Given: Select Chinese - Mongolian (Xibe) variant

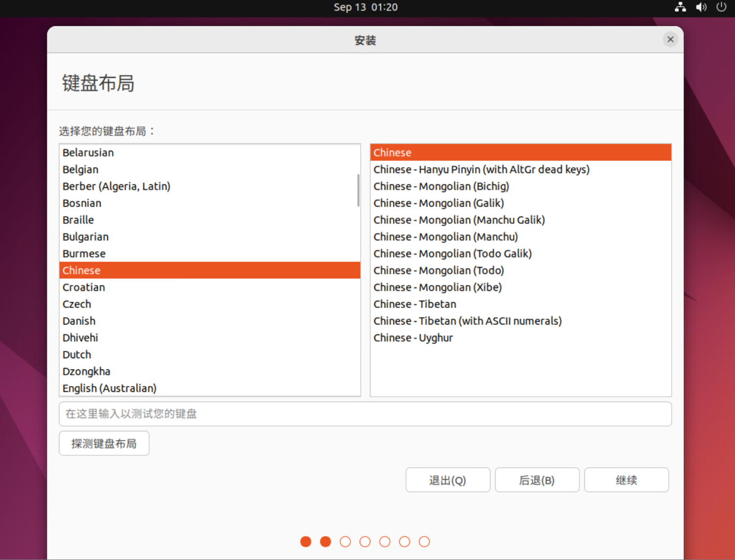Looking at the screenshot, I should click(x=521, y=287).
